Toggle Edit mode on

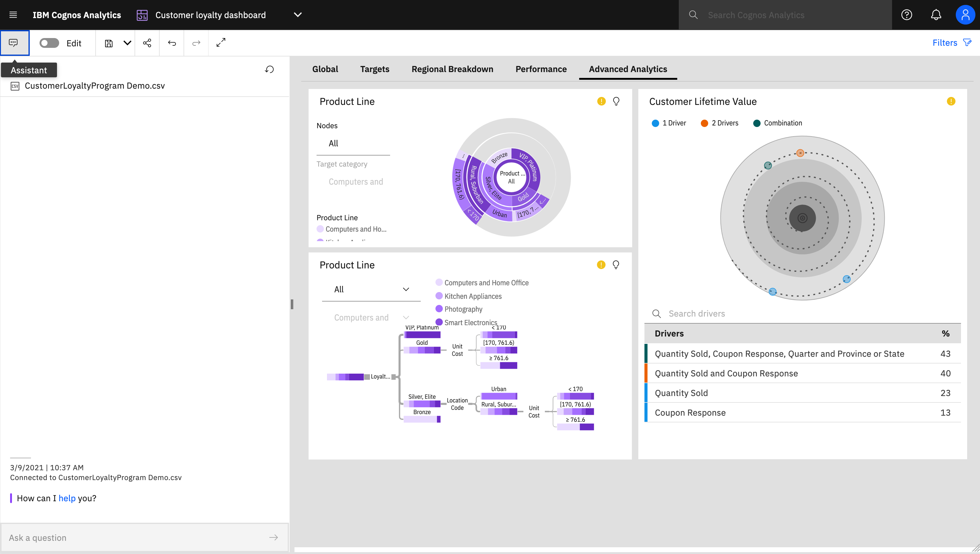click(x=49, y=43)
